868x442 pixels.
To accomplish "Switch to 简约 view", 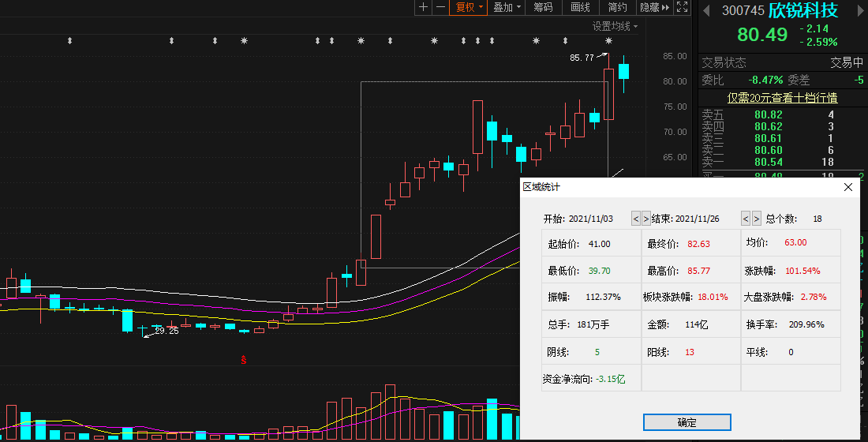I will tap(618, 7).
